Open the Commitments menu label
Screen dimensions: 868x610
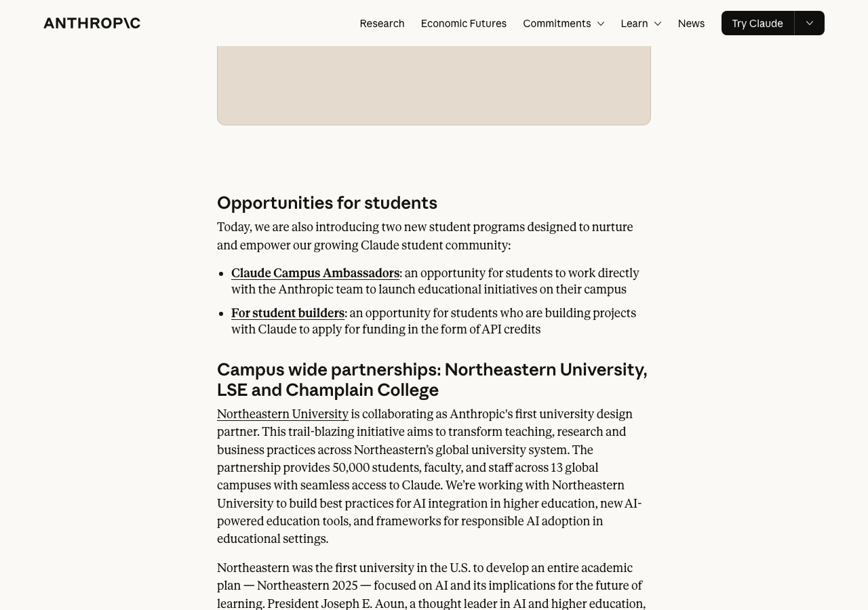click(x=557, y=23)
